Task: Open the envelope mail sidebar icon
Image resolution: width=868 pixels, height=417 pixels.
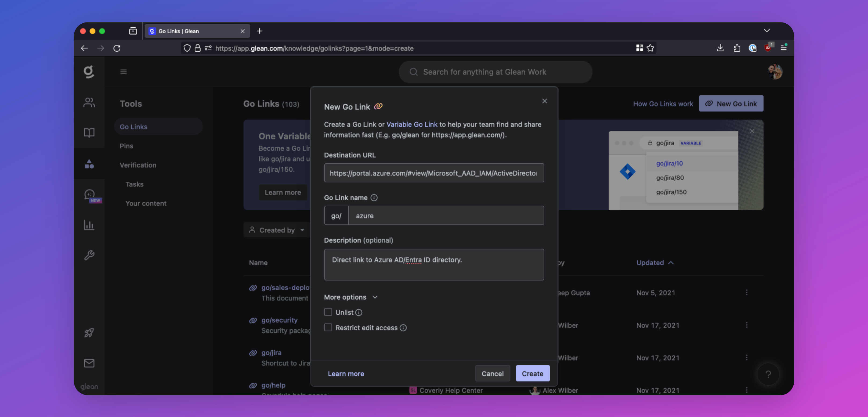Action: (89, 363)
